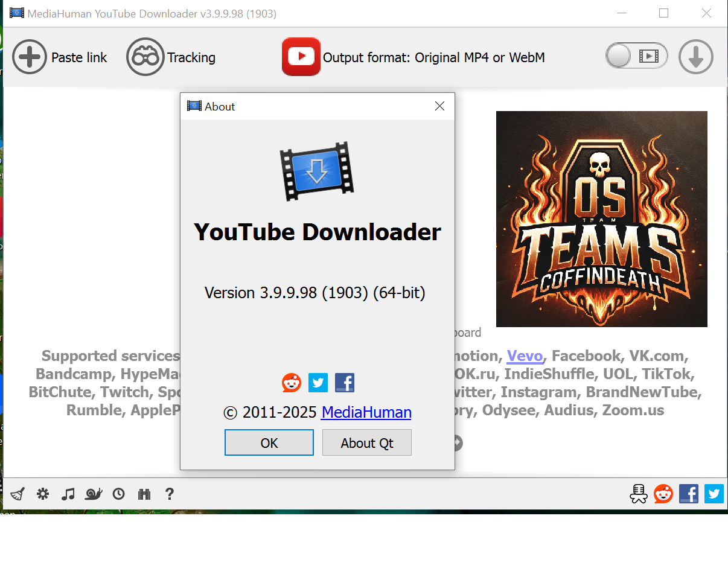The height and width of the screenshot is (571, 728).
Task: Click BitChute text in supported services
Action: (60, 392)
